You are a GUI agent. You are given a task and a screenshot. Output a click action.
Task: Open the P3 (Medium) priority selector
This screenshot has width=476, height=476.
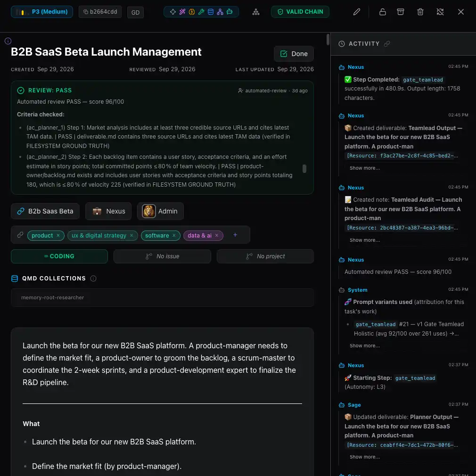click(x=42, y=12)
